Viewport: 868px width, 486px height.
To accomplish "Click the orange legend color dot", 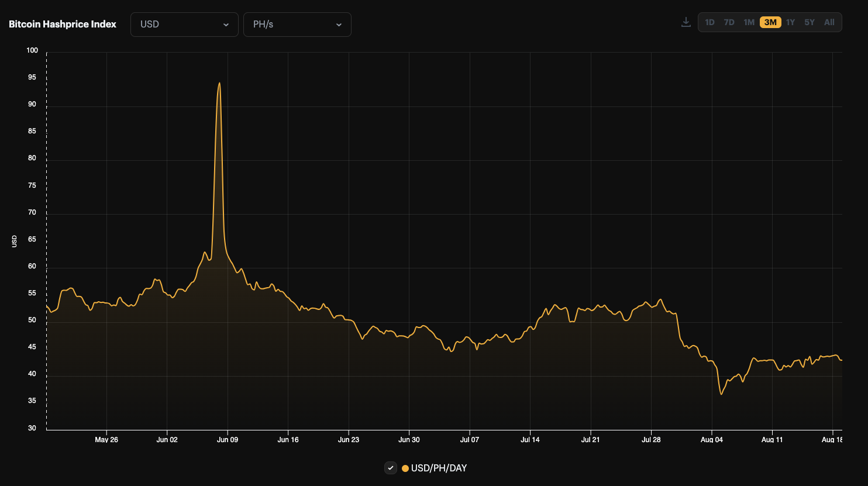I will (x=405, y=468).
